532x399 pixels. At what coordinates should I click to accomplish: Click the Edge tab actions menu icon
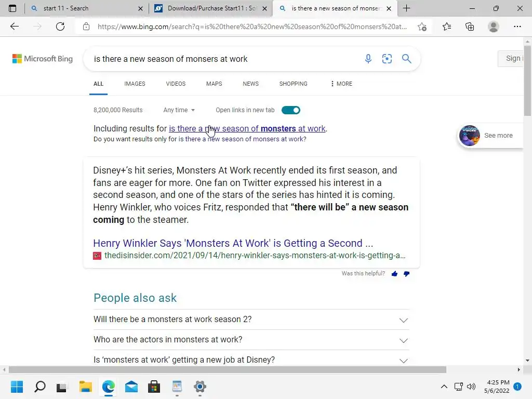[12, 8]
